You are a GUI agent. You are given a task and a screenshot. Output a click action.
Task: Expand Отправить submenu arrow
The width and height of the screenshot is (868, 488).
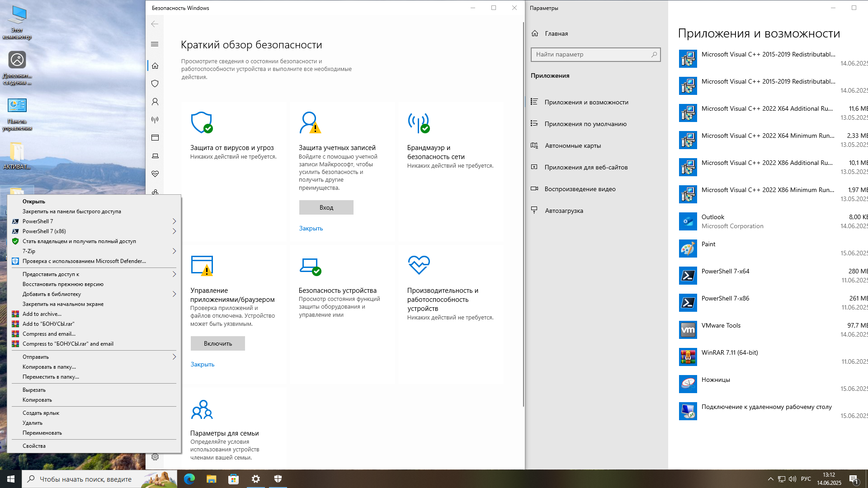174,357
